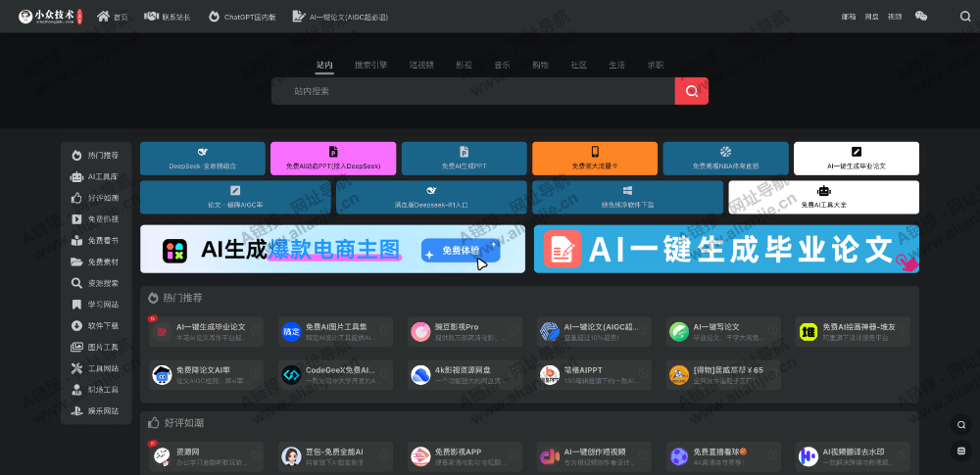Image resolution: width=980 pixels, height=475 pixels.
Task: Select 好评如潮 thumbs-up sidebar icon
Action: [76, 198]
